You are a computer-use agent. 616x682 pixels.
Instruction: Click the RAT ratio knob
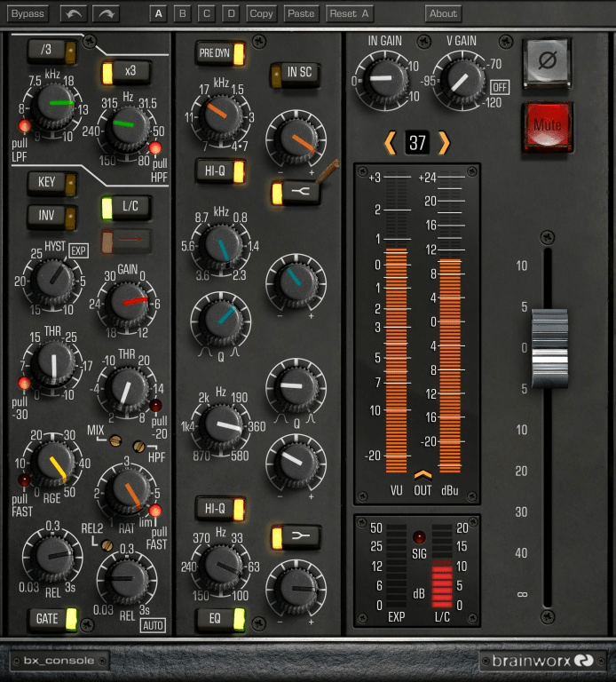click(128, 490)
